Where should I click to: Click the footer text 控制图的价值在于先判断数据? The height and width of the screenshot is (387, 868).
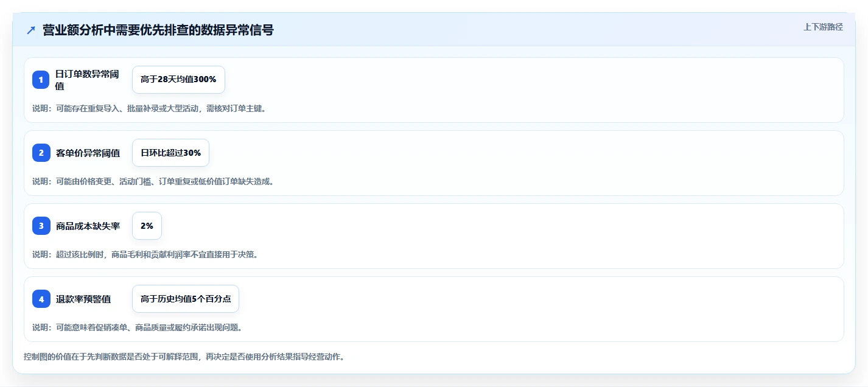(x=184, y=357)
